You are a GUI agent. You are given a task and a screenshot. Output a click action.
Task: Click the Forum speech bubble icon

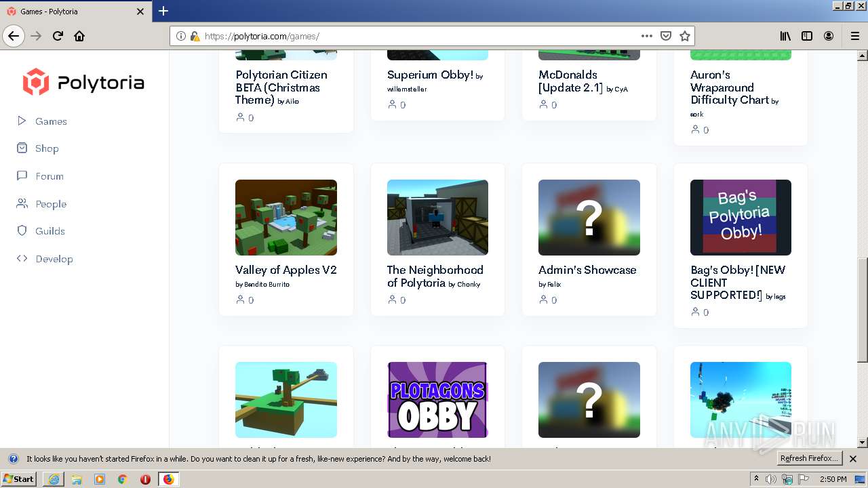pyautogui.click(x=22, y=176)
